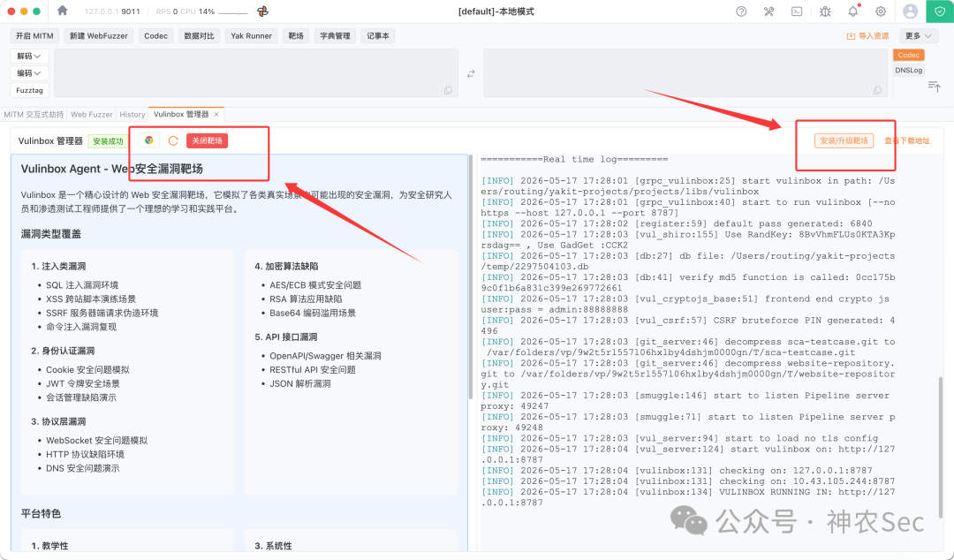Click the 导入资源 link
Screen dimensions: 954x560
click(x=874, y=36)
